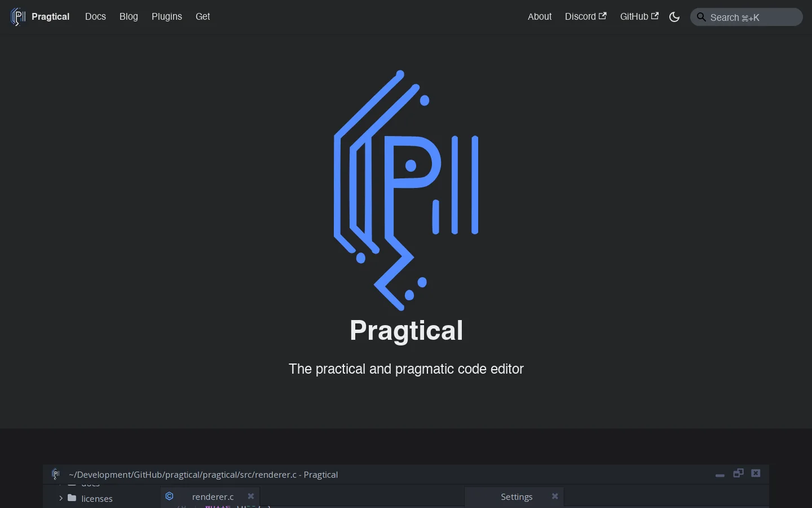
Task: Click the big "Pragtical" heading below the logo
Action: (x=406, y=330)
